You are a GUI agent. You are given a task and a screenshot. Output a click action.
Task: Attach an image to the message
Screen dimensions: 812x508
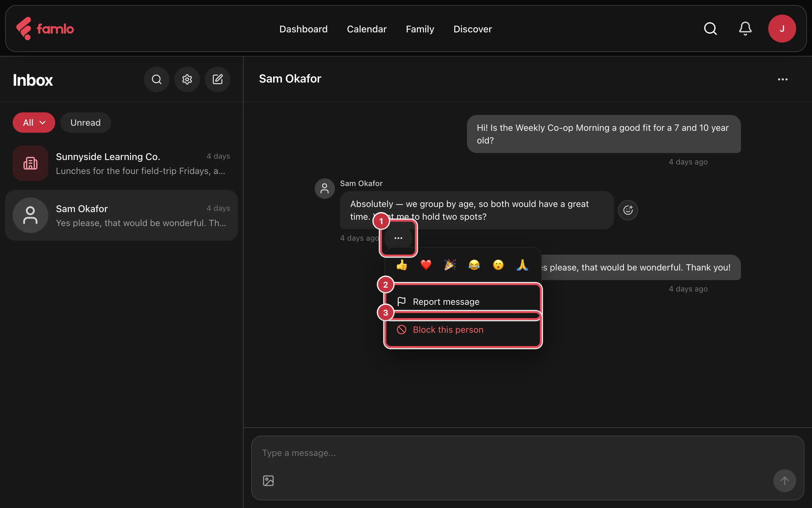[x=268, y=480]
